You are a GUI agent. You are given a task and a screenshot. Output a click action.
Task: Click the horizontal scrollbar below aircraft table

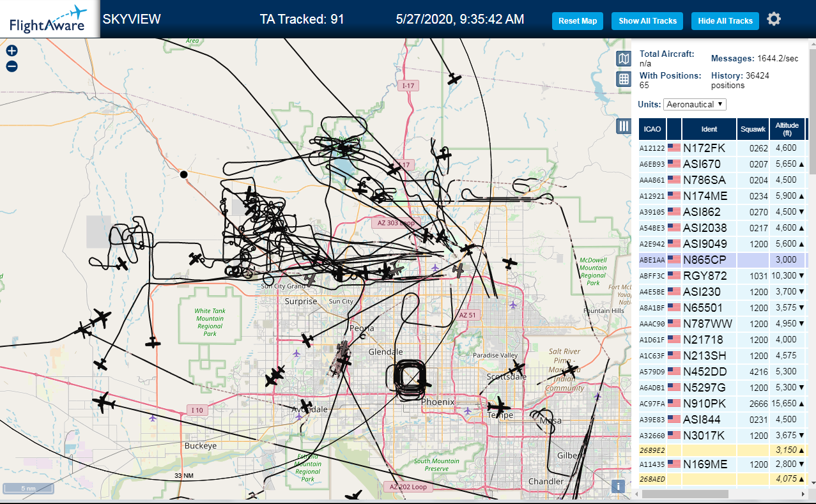[x=685, y=494]
